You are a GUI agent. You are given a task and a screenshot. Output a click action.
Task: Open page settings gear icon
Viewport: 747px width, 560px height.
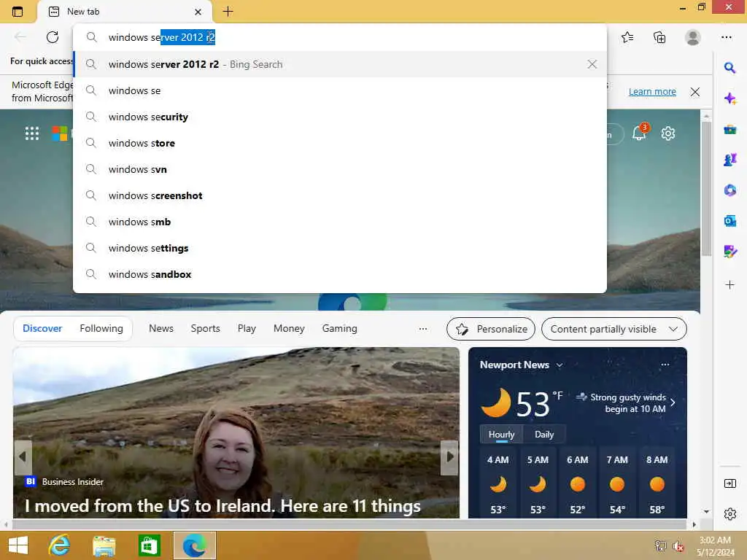pos(668,133)
